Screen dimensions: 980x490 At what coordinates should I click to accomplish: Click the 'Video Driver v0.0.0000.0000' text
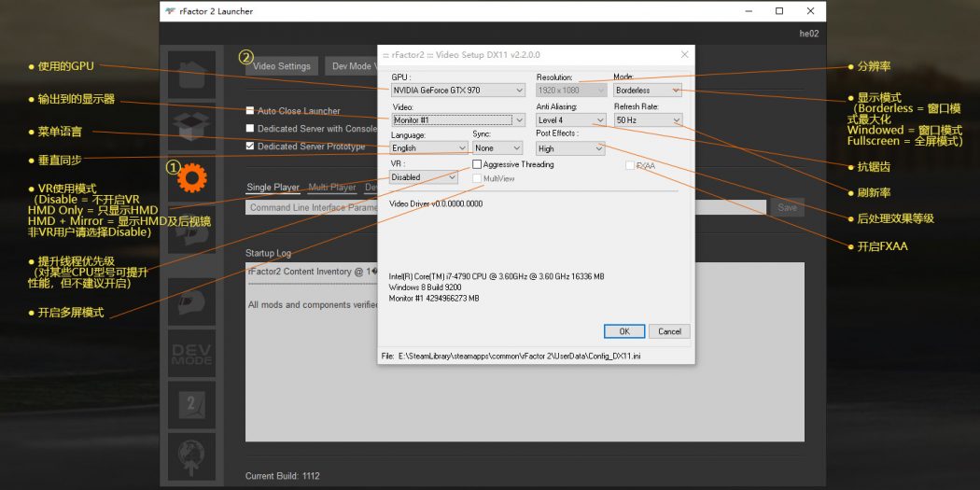[436, 203]
